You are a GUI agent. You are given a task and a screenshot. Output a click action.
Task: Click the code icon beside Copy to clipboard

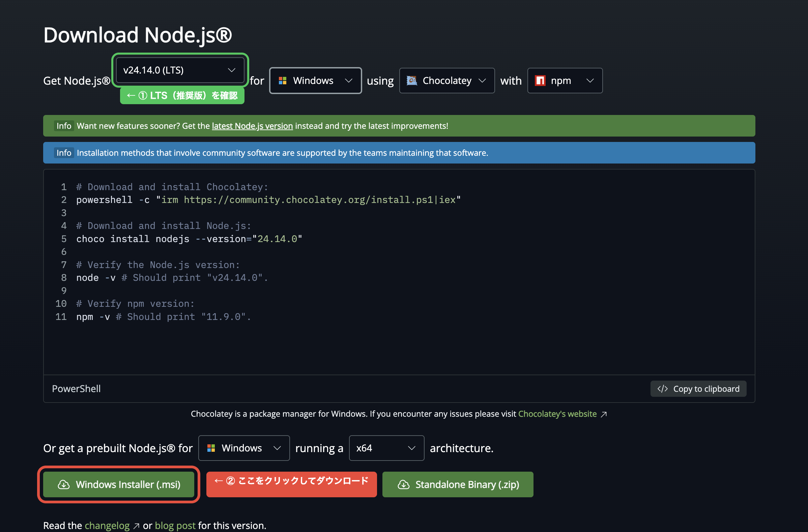tap(663, 388)
